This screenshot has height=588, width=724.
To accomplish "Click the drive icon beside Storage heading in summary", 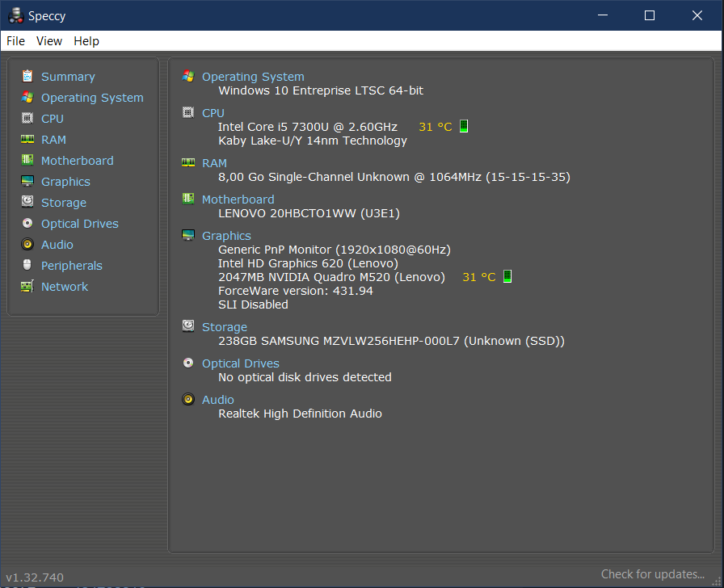I will pos(188,326).
